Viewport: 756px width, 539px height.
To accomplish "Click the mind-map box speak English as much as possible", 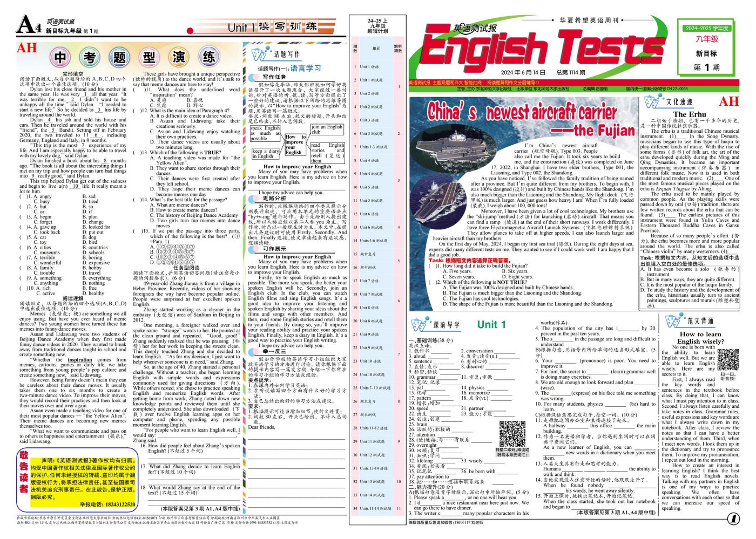I will pos(265,133).
